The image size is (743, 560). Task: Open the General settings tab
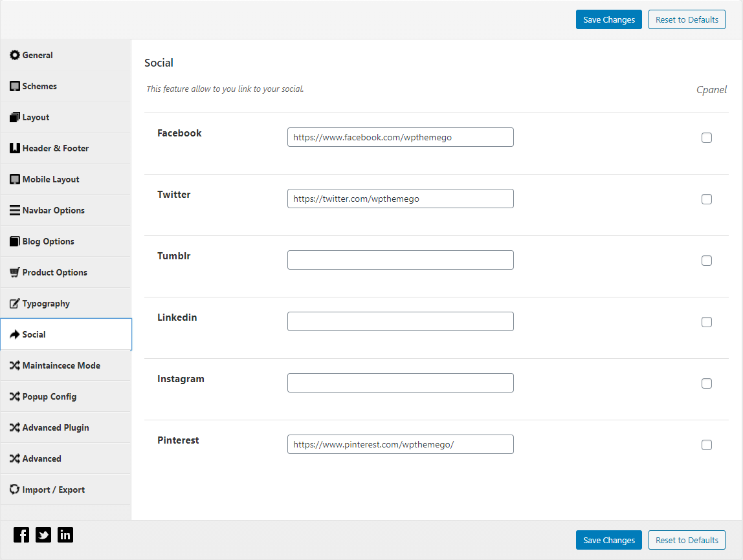(x=66, y=55)
